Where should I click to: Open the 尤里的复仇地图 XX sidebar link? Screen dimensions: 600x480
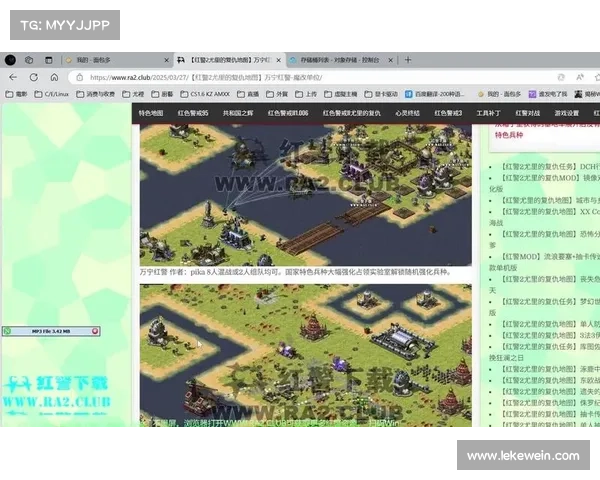click(550, 211)
